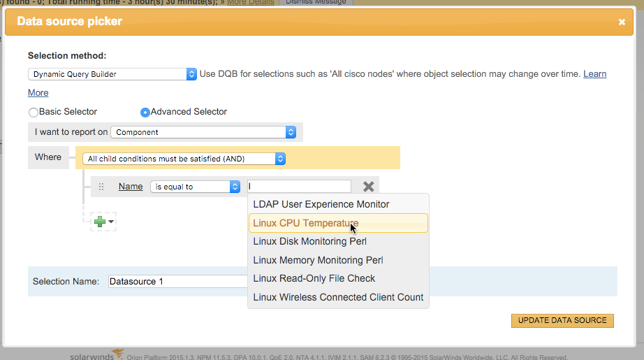Choose Linux Read-Only File Check suggestion
Screen dimensions: 644x360
tap(338, 278)
